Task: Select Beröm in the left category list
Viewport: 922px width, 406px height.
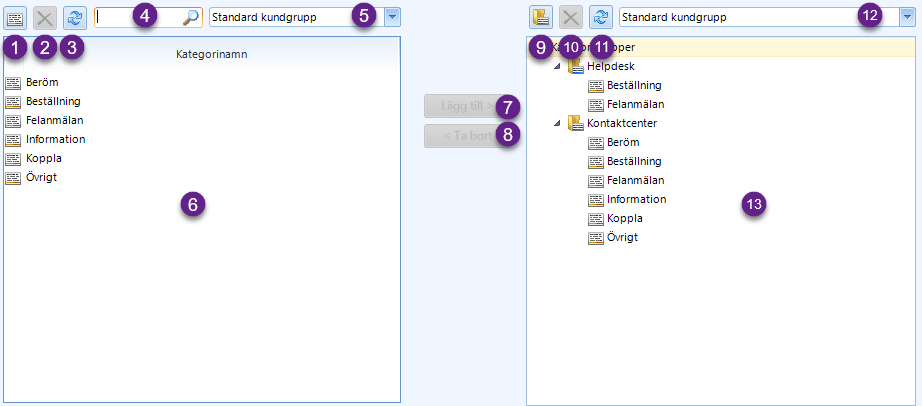Action: point(42,82)
